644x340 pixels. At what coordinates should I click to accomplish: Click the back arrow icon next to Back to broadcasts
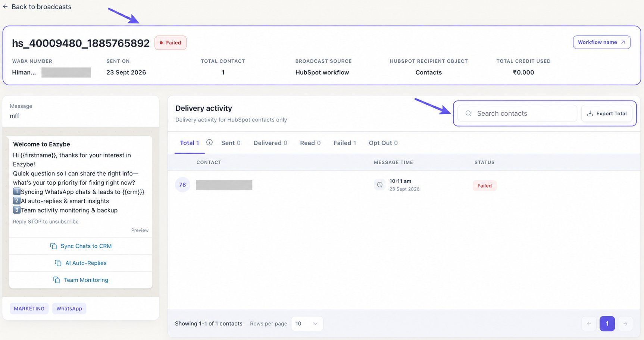[5, 7]
